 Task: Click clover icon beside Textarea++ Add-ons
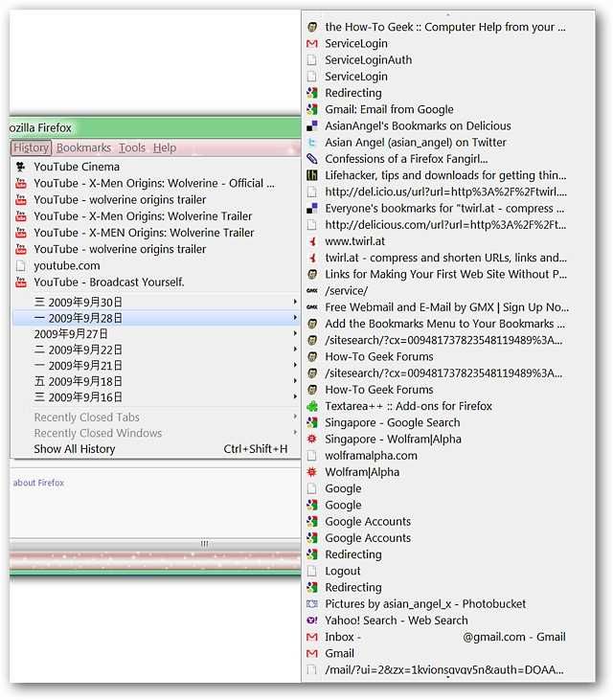coord(312,406)
